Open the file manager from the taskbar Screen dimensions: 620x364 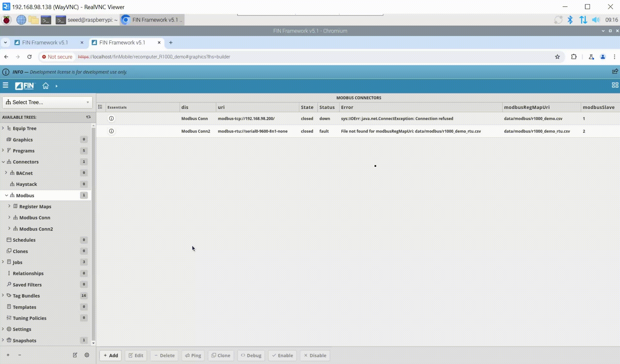coord(34,20)
